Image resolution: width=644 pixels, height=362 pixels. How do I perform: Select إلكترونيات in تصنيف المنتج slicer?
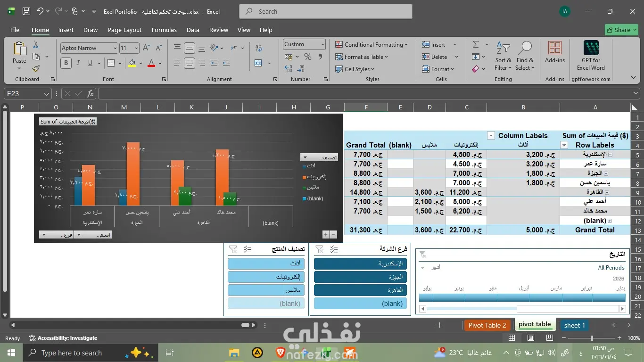point(266,277)
